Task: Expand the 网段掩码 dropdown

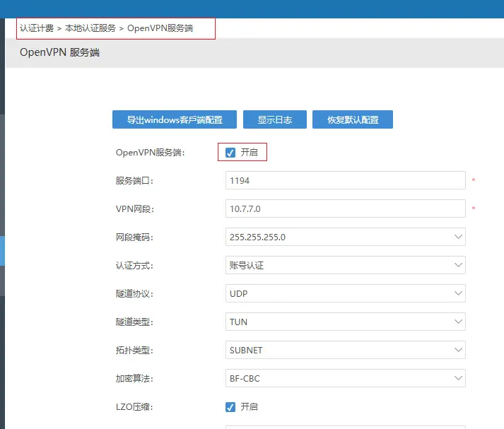Action: tap(345, 237)
